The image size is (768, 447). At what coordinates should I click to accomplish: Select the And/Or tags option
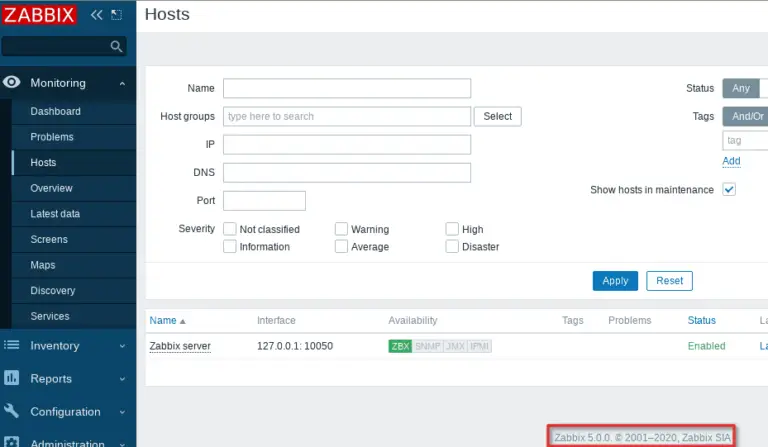pyautogui.click(x=746, y=116)
